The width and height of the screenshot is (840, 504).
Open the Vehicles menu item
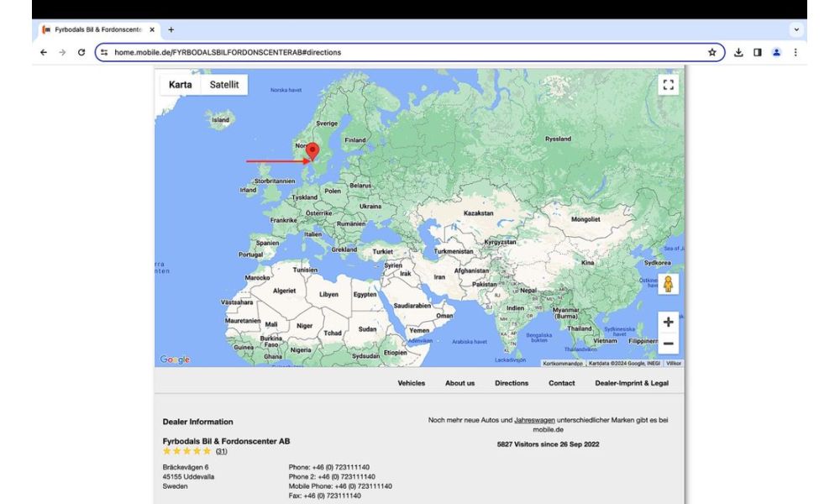[412, 383]
